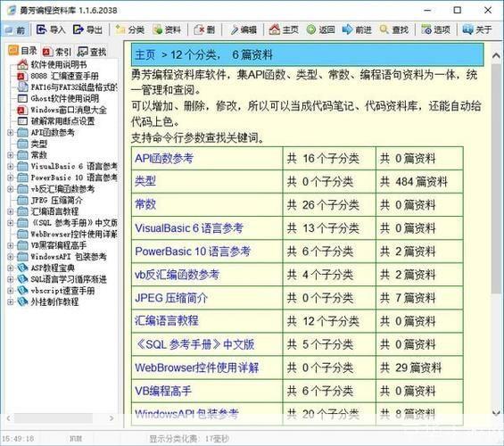Image resolution: width=504 pixels, height=446 pixels.
Task: Select 破解常用断点设置 tree entry
Action: click(x=62, y=121)
